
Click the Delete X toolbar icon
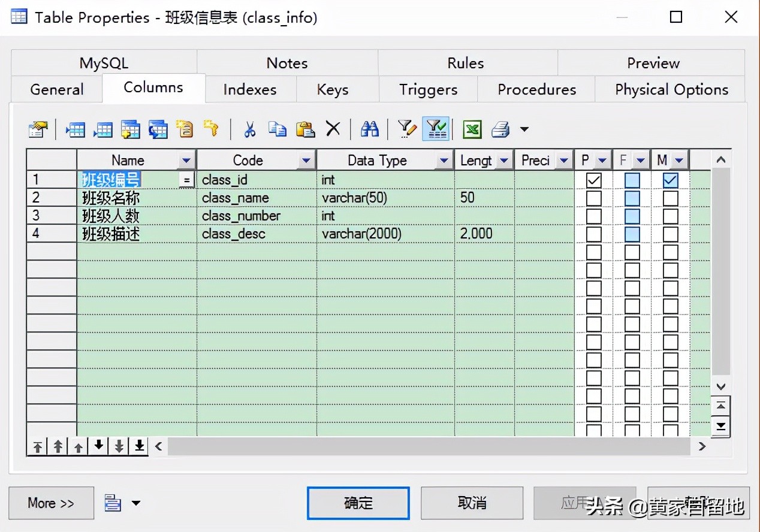pyautogui.click(x=333, y=129)
